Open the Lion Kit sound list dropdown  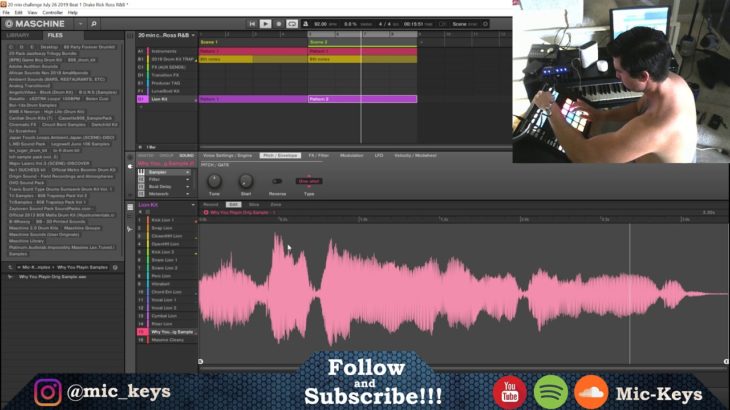(x=193, y=205)
